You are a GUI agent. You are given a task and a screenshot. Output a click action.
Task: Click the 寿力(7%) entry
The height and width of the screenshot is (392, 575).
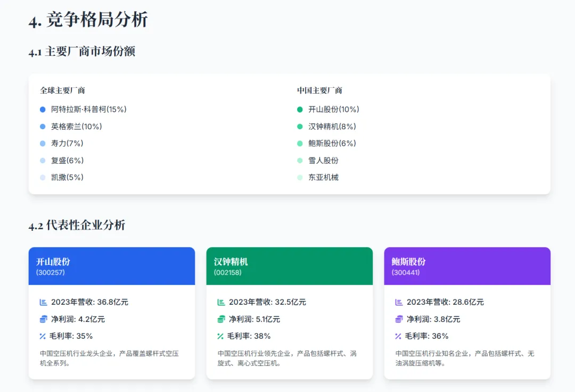click(x=67, y=144)
